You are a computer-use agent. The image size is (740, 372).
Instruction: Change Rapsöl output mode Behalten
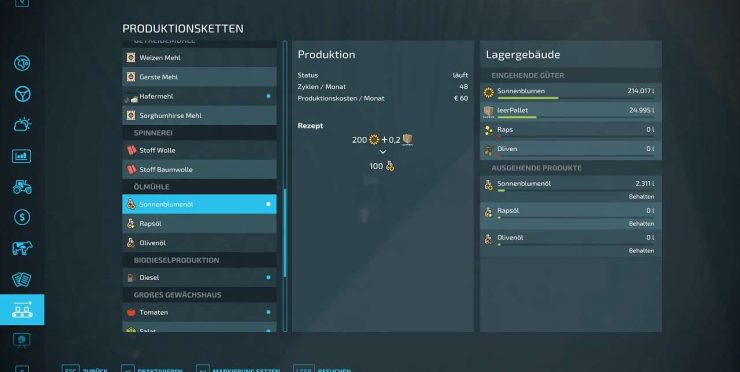coord(641,224)
